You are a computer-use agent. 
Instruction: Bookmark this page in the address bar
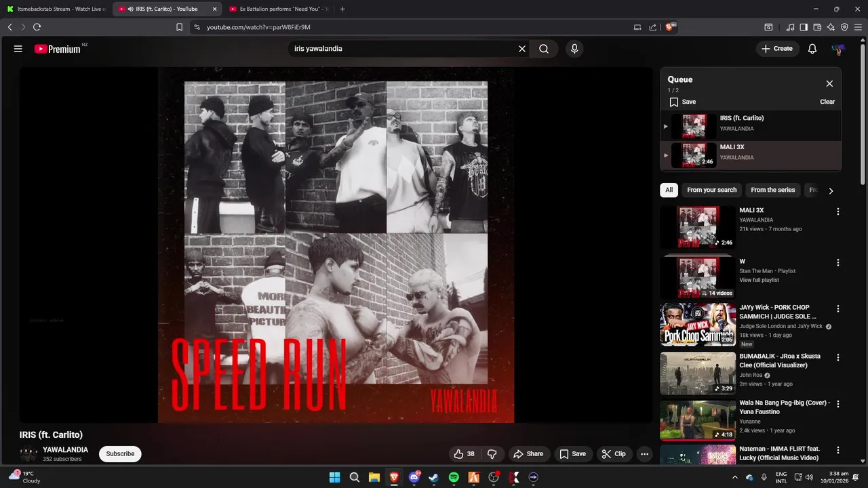pyautogui.click(x=179, y=27)
